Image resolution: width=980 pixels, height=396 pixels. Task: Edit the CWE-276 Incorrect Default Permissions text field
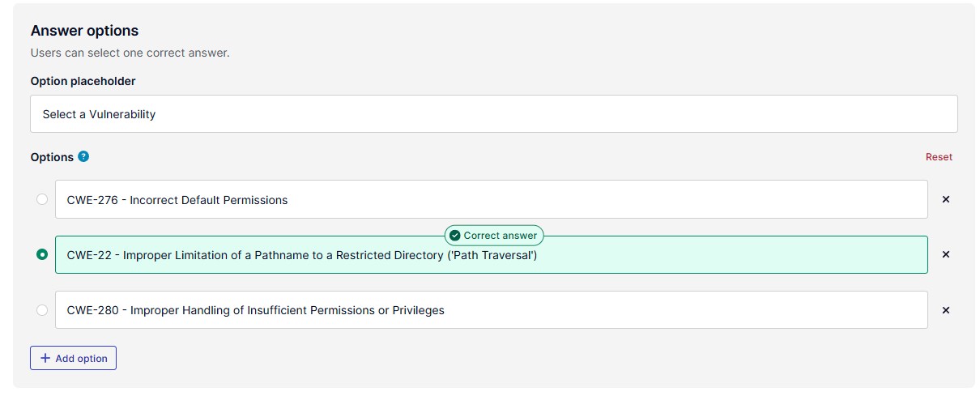pyautogui.click(x=492, y=199)
